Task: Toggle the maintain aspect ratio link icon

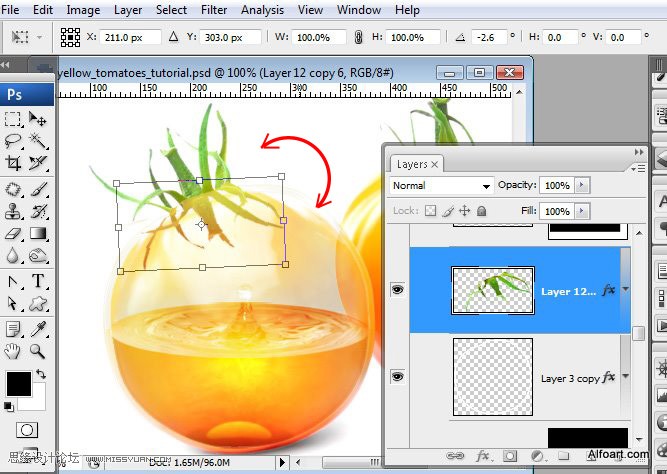Action: pos(359,37)
